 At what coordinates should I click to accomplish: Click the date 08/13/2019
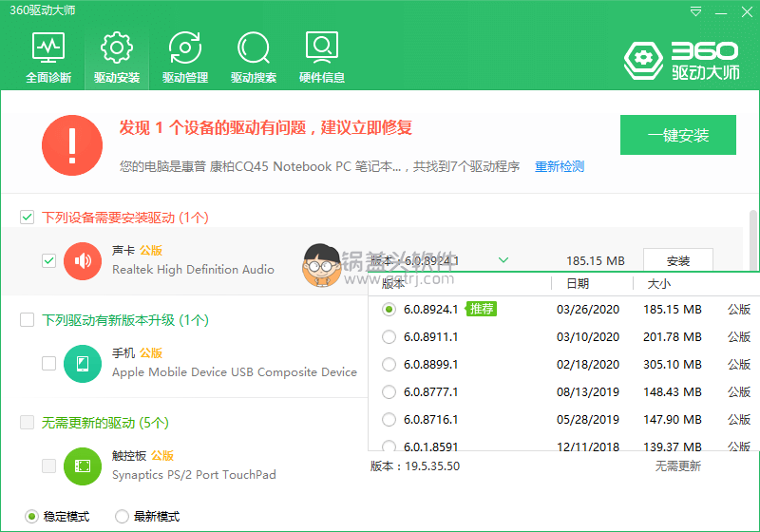(x=588, y=392)
